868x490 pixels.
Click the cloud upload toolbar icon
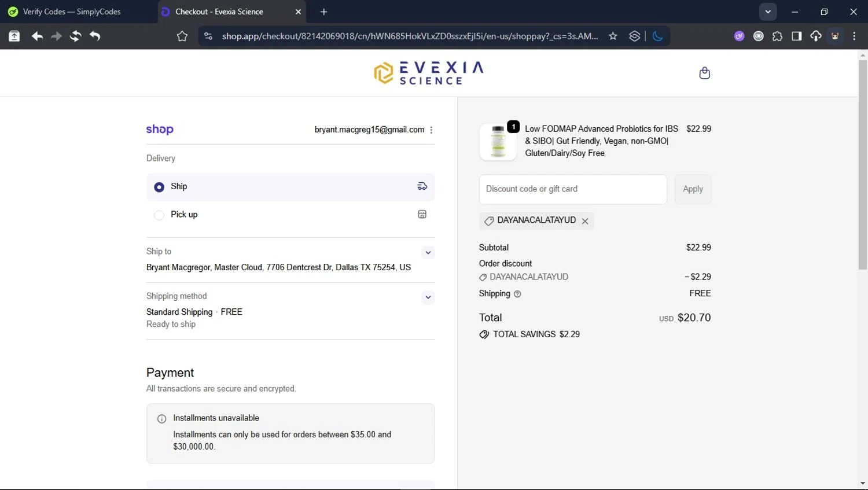click(x=816, y=36)
